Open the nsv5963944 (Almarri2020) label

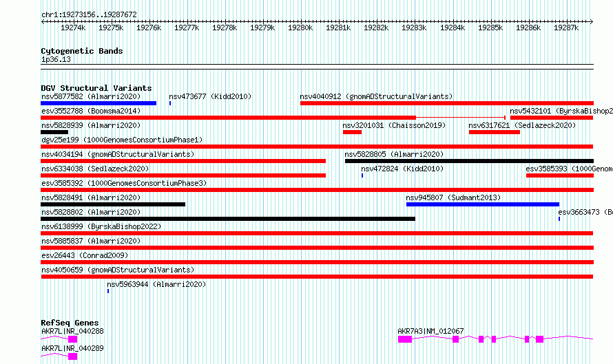(156, 284)
